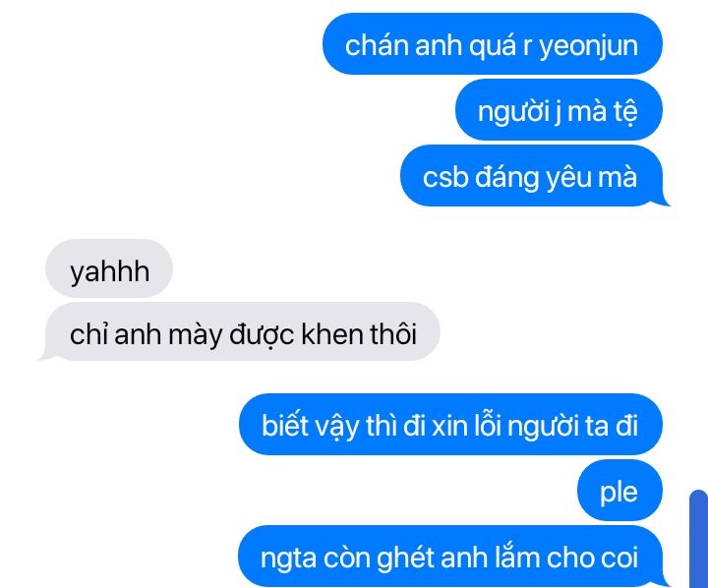Screen dimensions: 708x588
Task: Click the word 'khen' in gray bubble
Action: point(332,334)
